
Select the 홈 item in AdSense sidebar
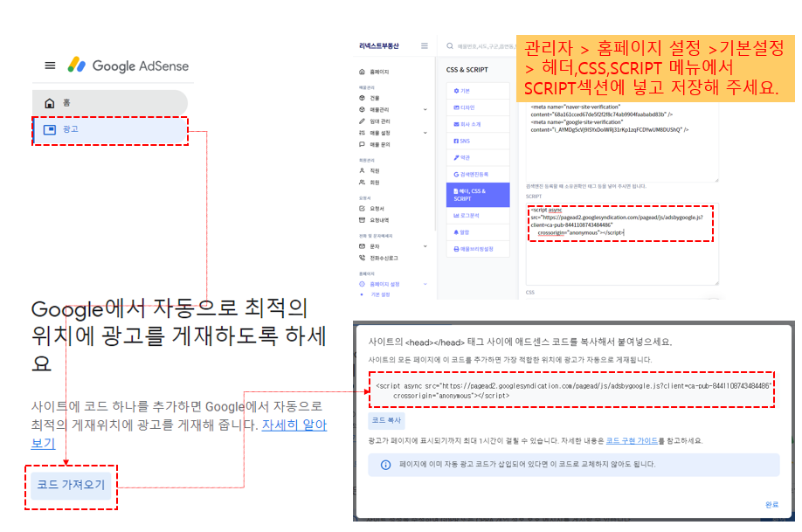pyautogui.click(x=109, y=103)
